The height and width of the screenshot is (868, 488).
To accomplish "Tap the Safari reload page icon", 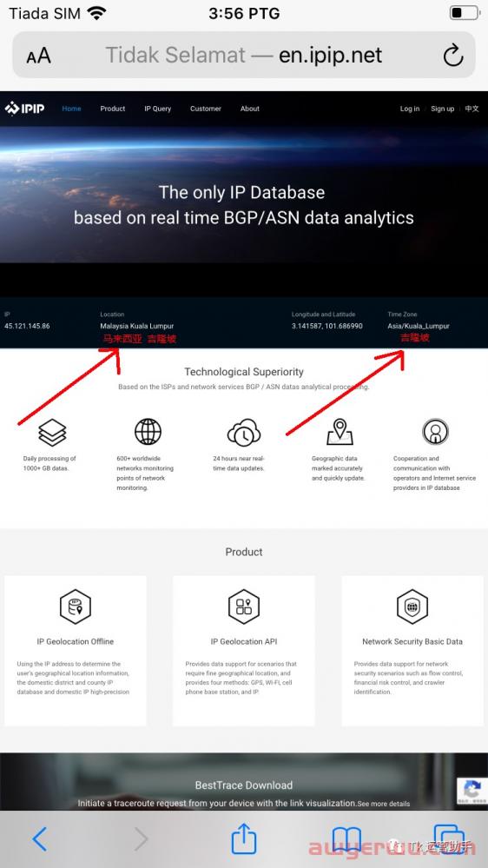I will coord(453,56).
